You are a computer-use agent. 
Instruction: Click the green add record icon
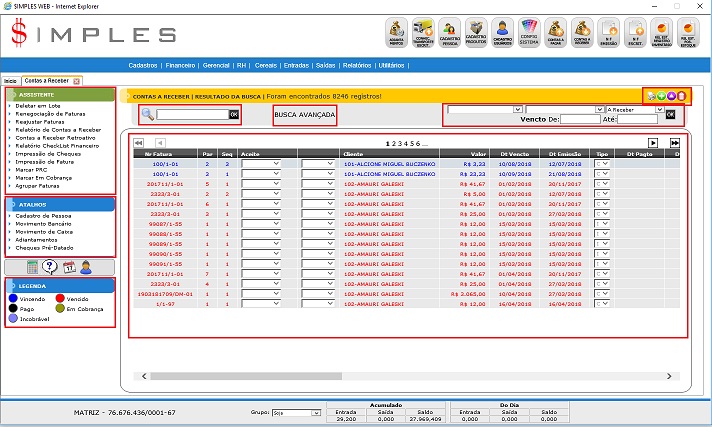pyautogui.click(x=660, y=96)
